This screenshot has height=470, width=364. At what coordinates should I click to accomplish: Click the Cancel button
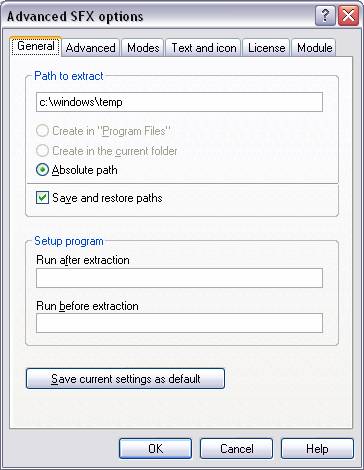point(236,449)
